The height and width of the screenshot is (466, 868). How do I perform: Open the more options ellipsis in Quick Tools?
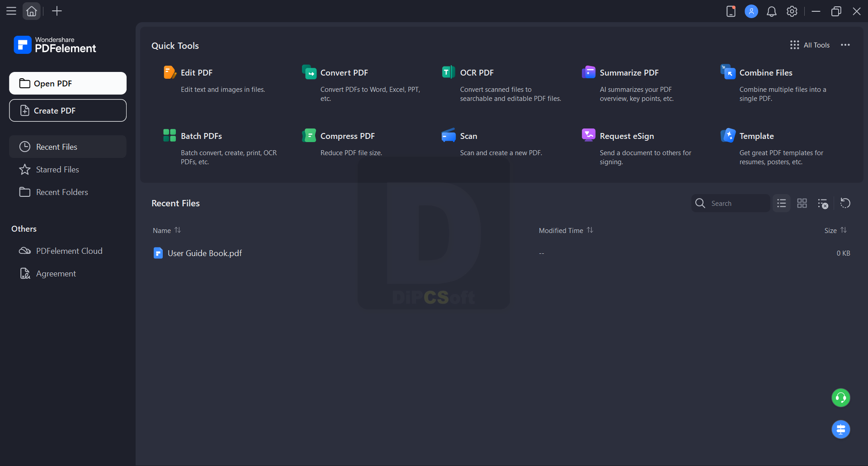(x=845, y=45)
